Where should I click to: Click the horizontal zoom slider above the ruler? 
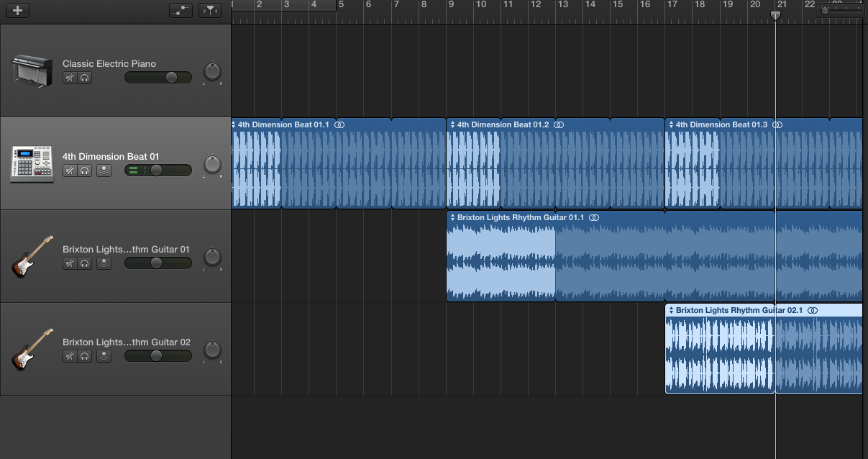click(840, 10)
